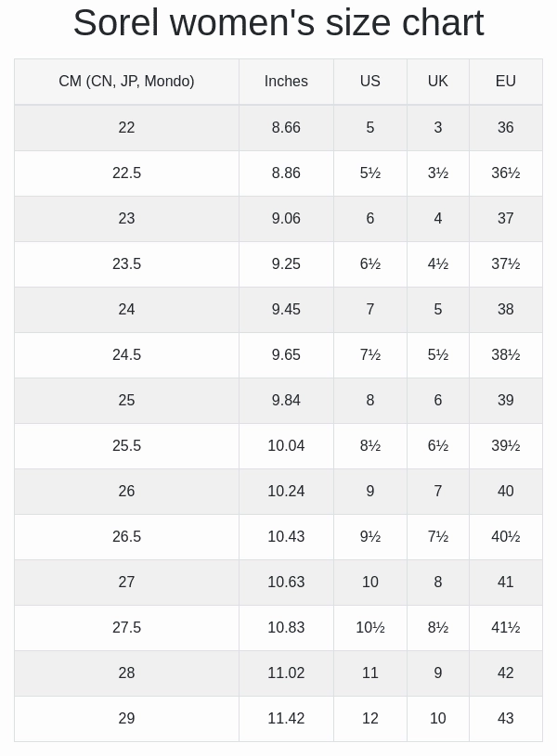The height and width of the screenshot is (756, 557).
Task: Select the 10.04 inches cell
Action: coord(286,446)
